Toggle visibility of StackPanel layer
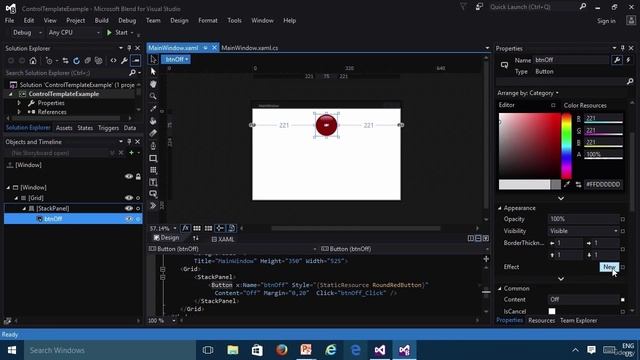 (x=129, y=208)
